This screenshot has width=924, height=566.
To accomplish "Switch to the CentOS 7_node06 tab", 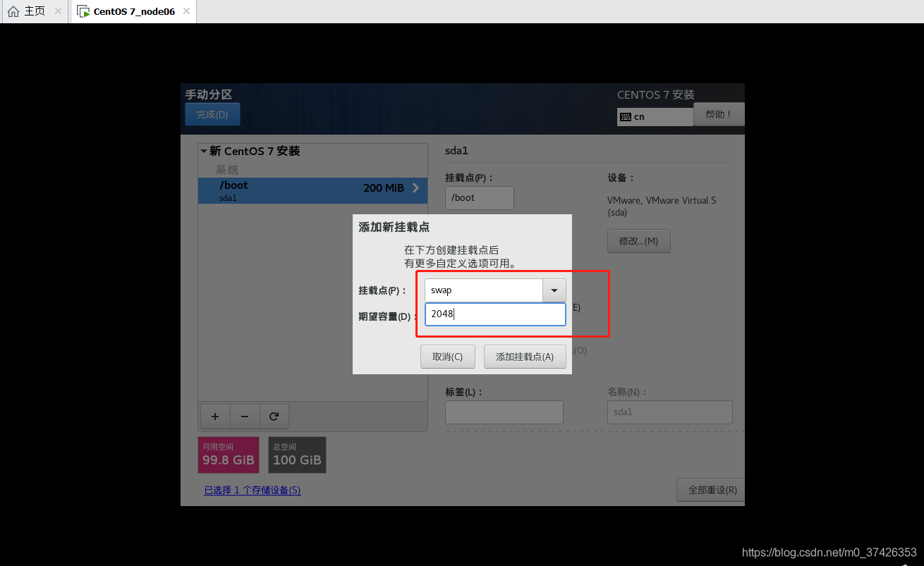I will tap(133, 11).
